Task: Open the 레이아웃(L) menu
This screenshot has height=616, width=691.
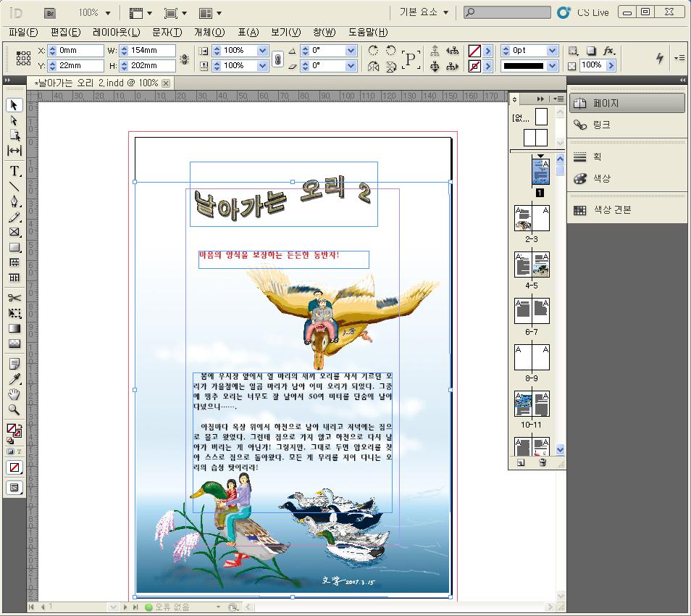Action: click(116, 33)
